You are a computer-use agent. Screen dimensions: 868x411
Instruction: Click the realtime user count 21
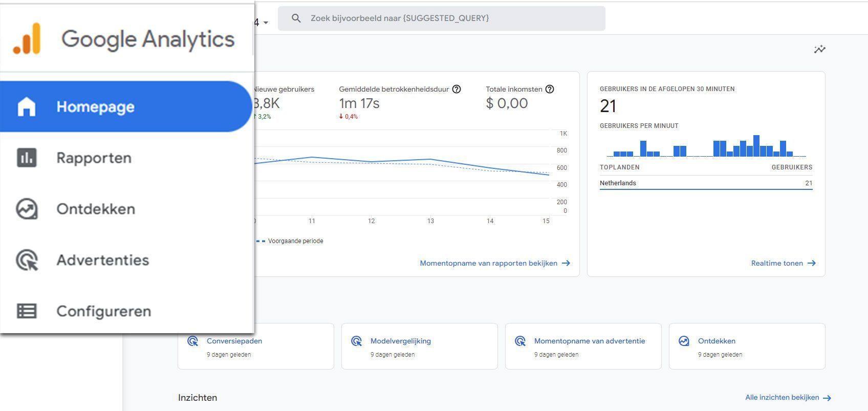point(608,106)
